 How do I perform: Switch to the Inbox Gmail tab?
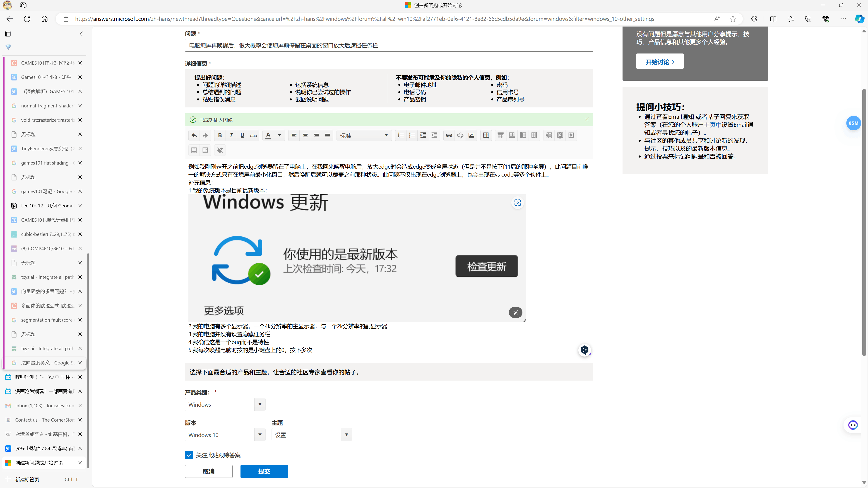pos(44,405)
